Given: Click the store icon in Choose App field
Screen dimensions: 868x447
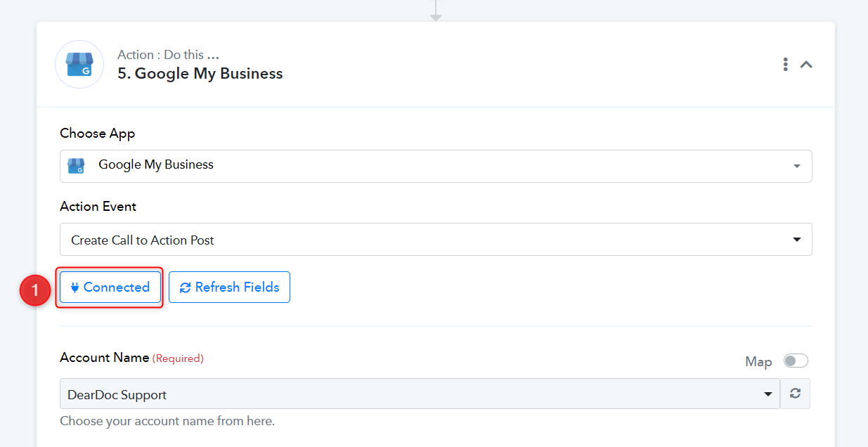Looking at the screenshot, I should tap(76, 165).
